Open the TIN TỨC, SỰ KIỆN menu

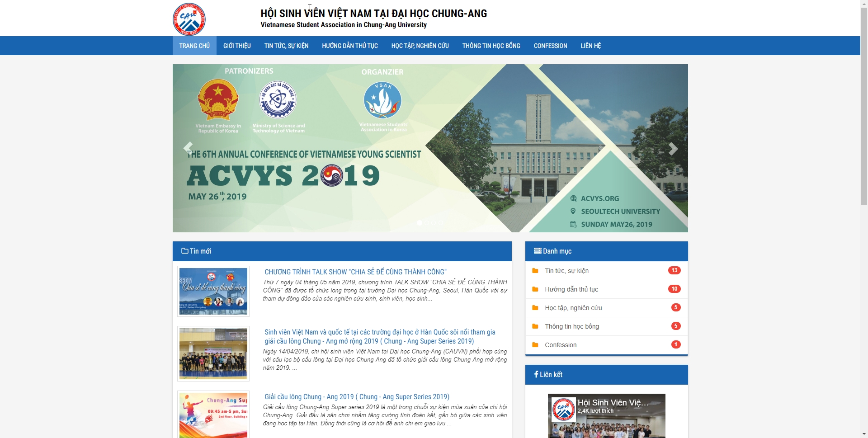pos(287,46)
